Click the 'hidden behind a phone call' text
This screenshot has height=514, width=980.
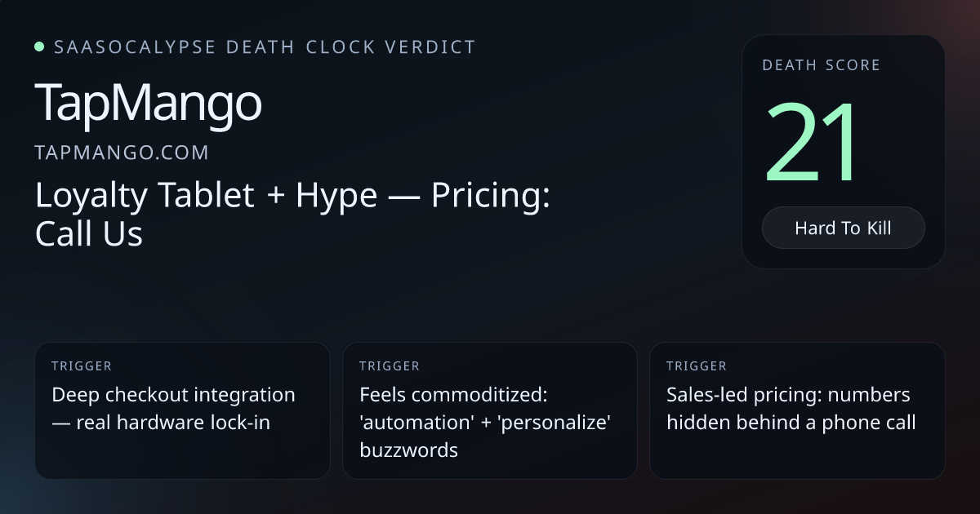[791, 423]
